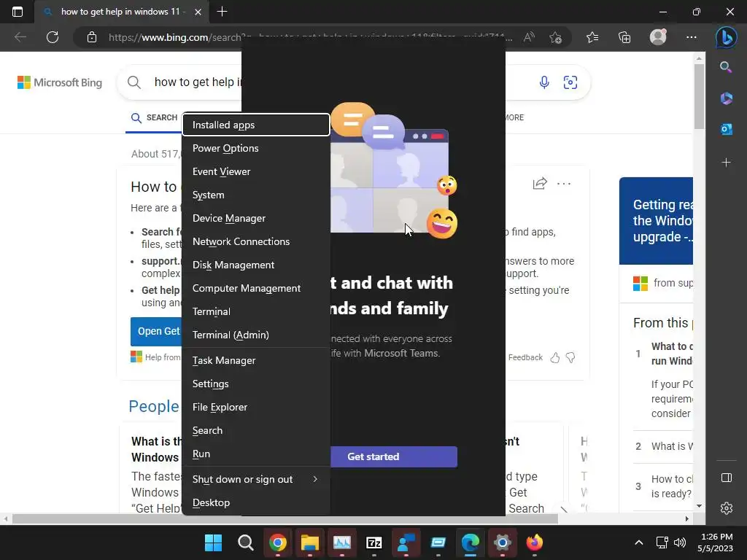
Task: Select Search in the Win+X menu
Action: (256, 430)
